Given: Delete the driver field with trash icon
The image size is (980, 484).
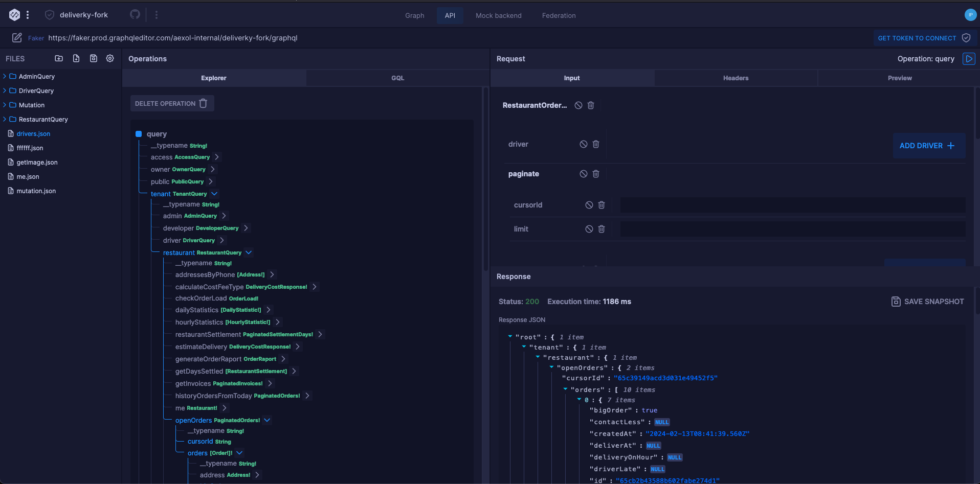Looking at the screenshot, I should [x=596, y=144].
